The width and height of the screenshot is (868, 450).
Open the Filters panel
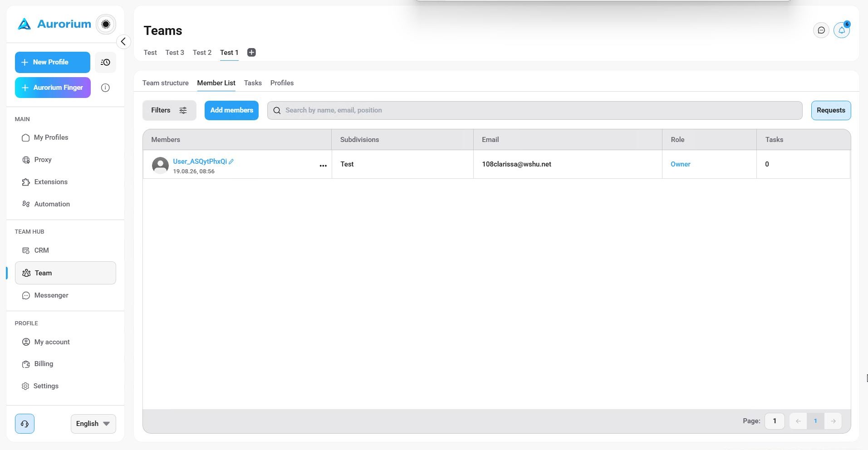click(169, 111)
